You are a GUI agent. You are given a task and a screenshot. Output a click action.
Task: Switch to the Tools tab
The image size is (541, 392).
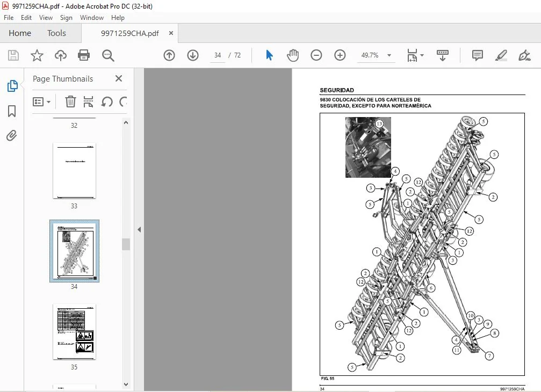pos(56,33)
